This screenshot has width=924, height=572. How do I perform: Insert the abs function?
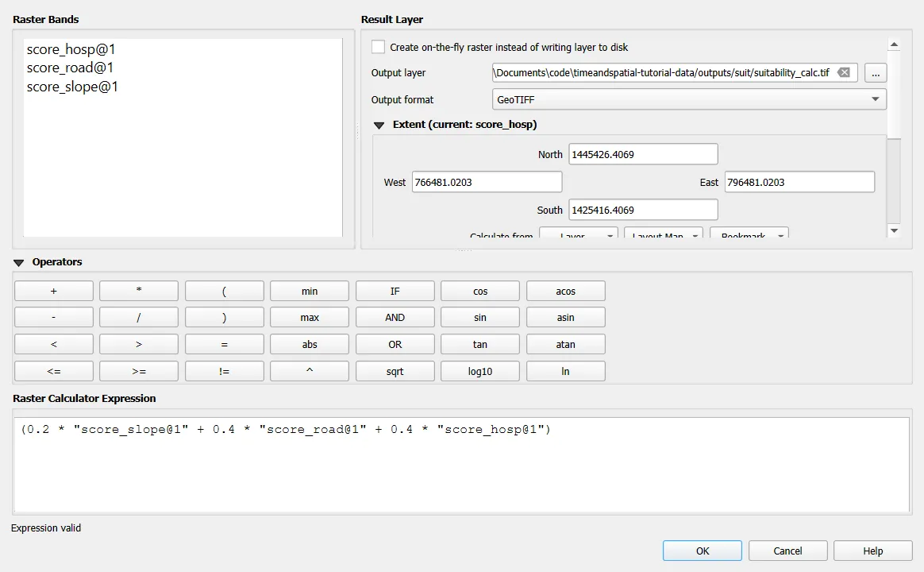[x=310, y=344]
